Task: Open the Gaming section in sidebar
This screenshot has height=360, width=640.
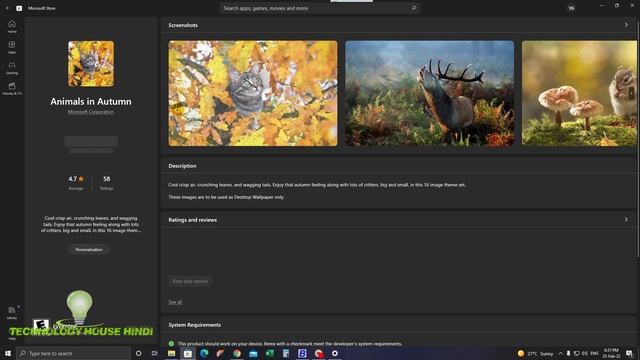Action: [12, 68]
